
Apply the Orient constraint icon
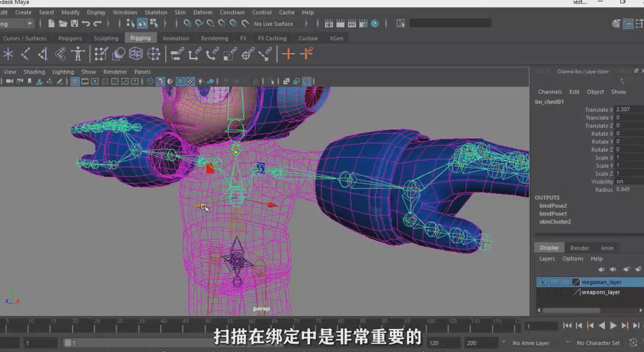pyautogui.click(x=212, y=54)
